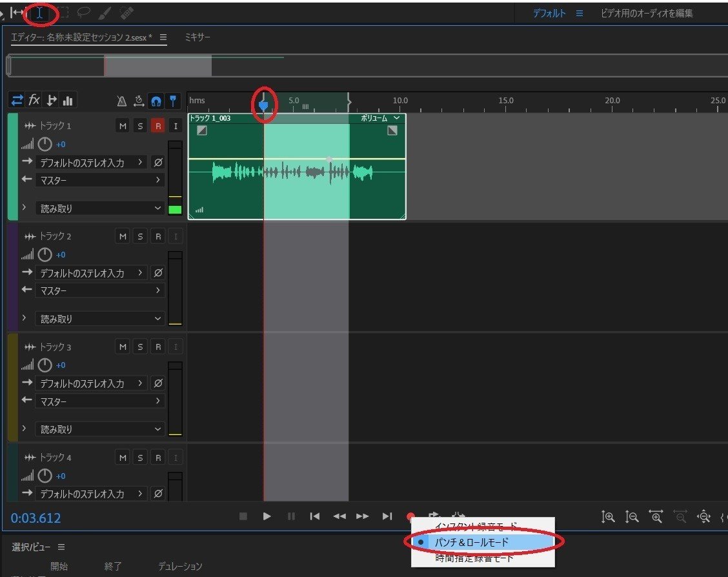This screenshot has width=728, height=577.
Task: Click the Play button
Action: point(267,516)
